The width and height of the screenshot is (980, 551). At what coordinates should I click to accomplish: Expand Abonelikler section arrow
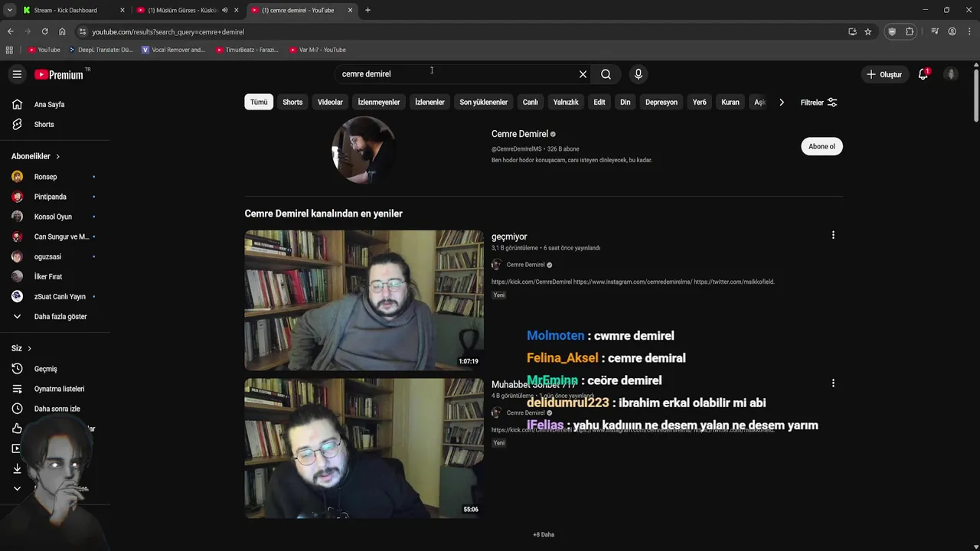coord(57,156)
